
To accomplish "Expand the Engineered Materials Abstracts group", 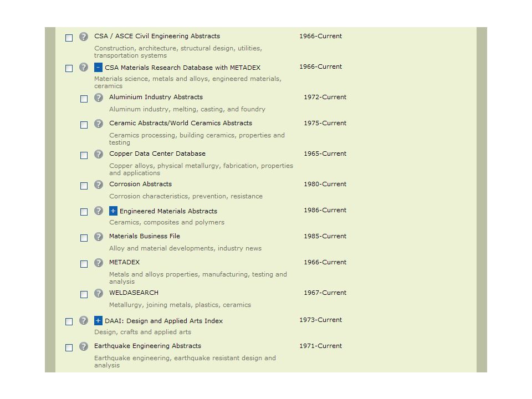I will click(113, 211).
